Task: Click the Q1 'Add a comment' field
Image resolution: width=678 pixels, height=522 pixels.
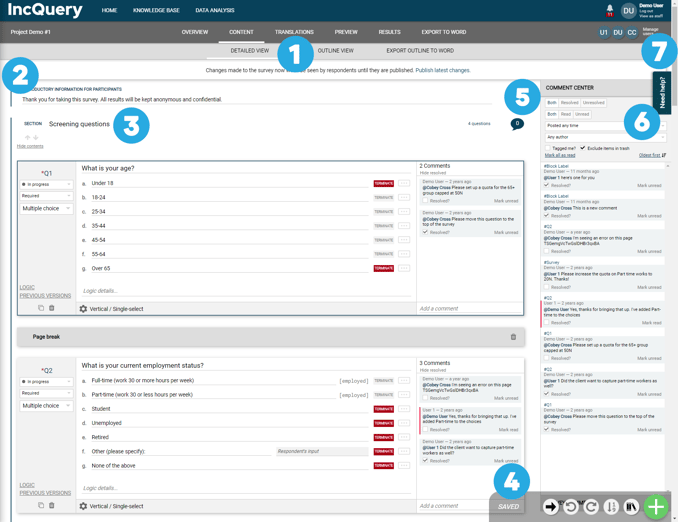Action: click(x=468, y=308)
